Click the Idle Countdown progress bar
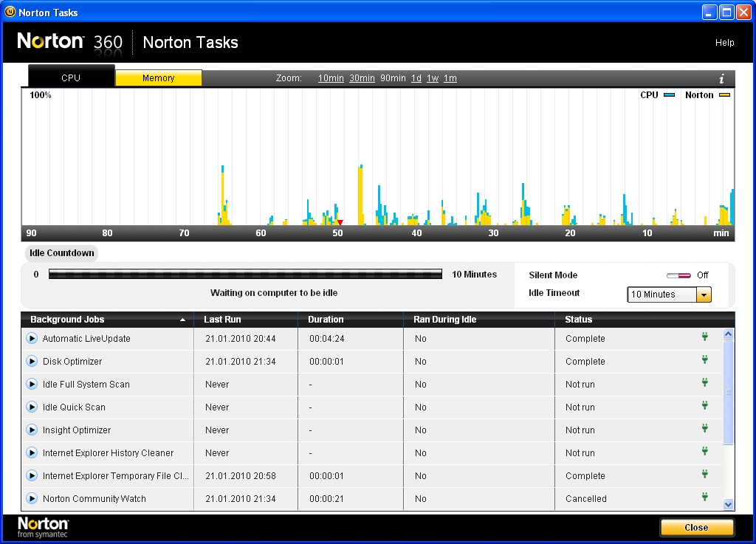This screenshot has width=756, height=544. pos(245,274)
